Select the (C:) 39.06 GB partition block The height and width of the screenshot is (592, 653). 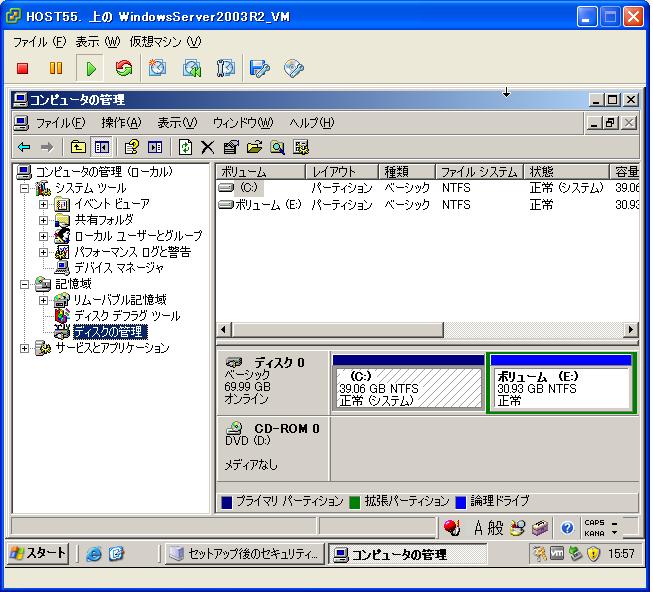coord(409,383)
